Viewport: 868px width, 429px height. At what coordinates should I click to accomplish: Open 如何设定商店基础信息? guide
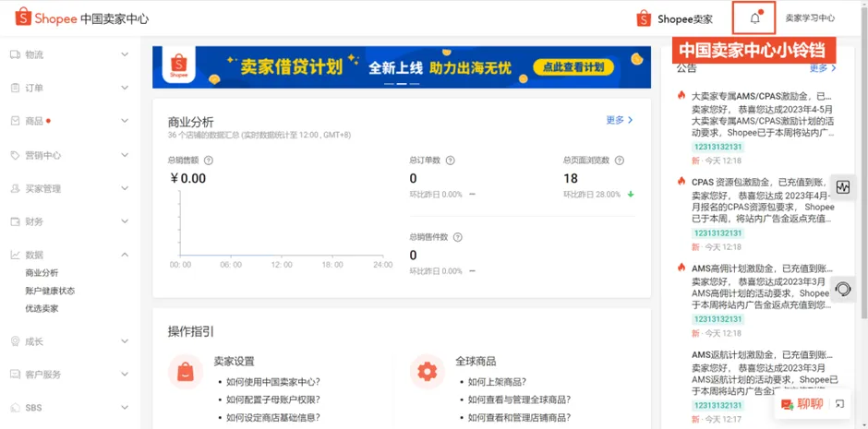pyautogui.click(x=273, y=417)
